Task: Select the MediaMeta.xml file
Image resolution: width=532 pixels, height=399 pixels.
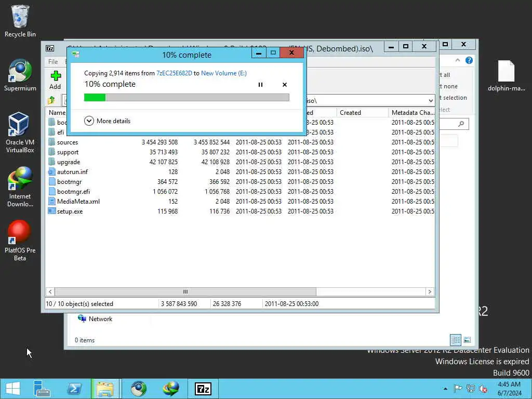Action: (x=78, y=201)
